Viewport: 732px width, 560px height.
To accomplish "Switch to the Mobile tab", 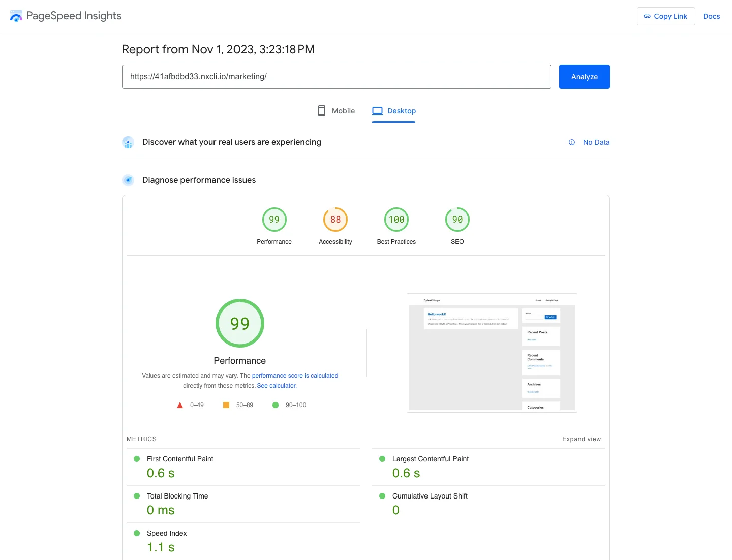I will [x=343, y=111].
